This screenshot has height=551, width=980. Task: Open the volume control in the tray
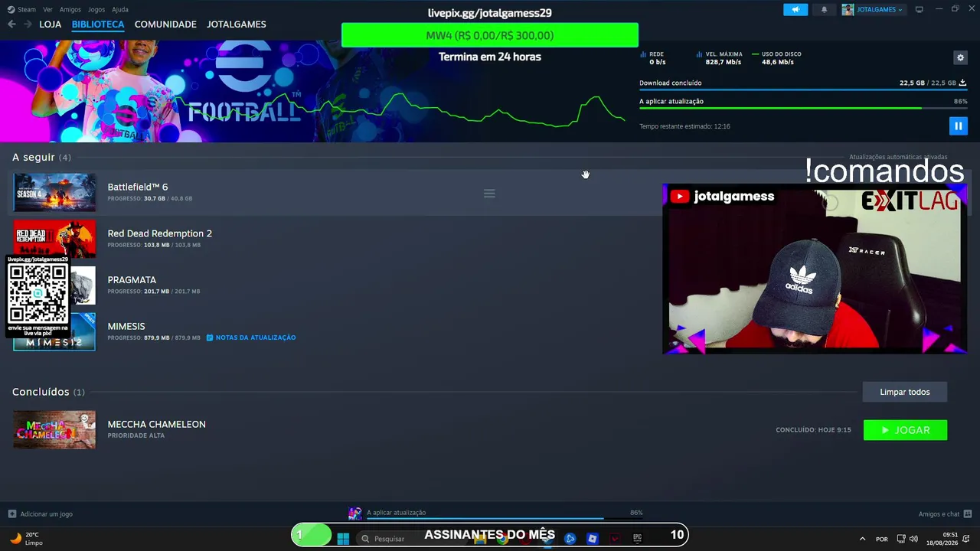point(913,539)
